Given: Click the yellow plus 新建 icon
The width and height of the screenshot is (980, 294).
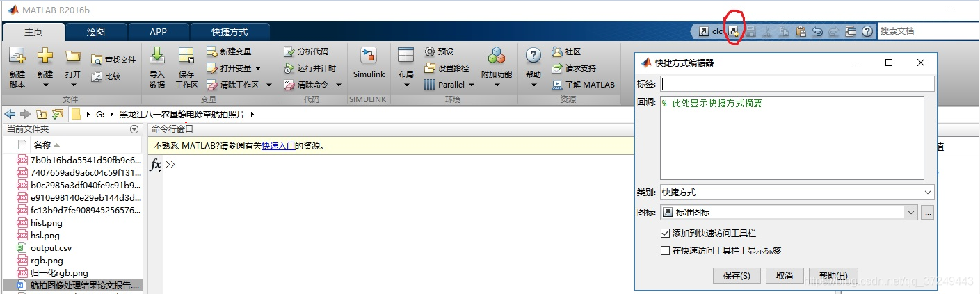Looking at the screenshot, I should pyautogui.click(x=45, y=56).
